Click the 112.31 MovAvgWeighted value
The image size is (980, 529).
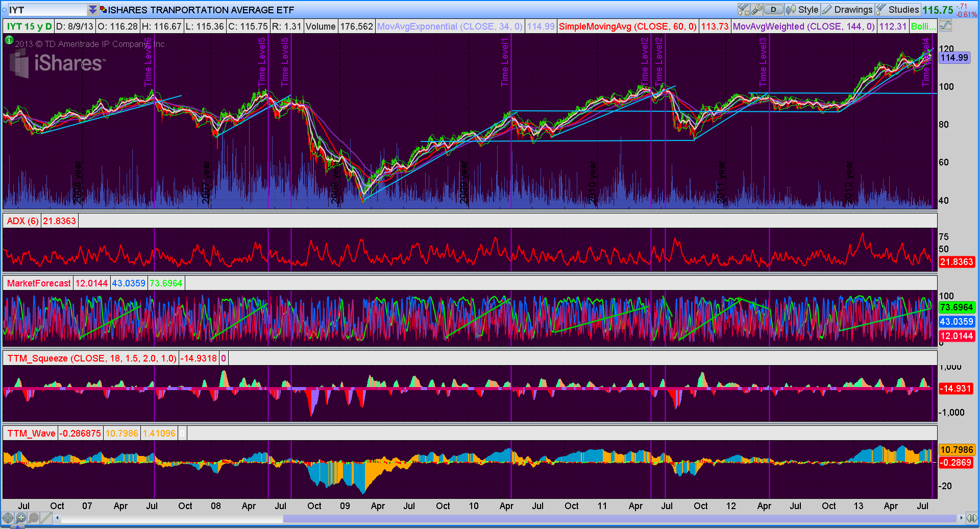(x=893, y=27)
